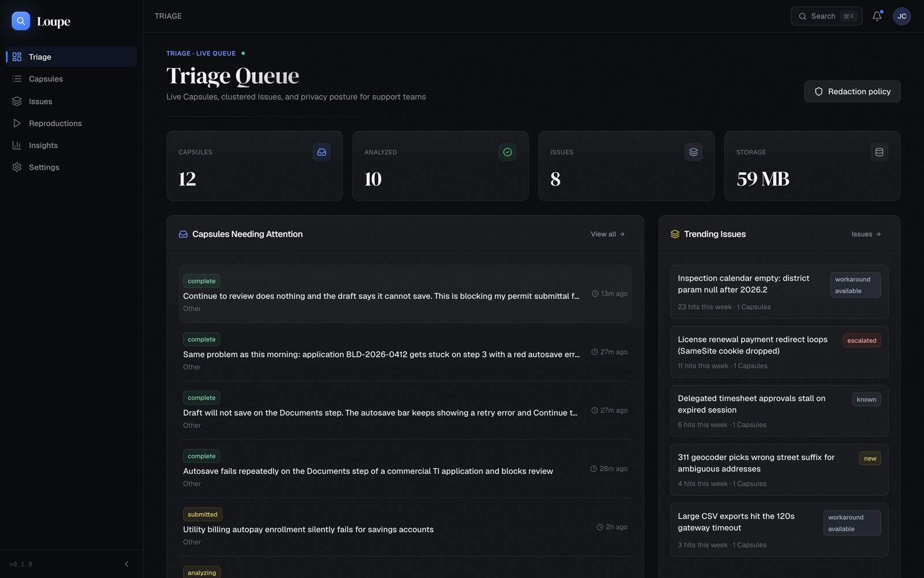This screenshot has width=924, height=578.
Task: Click the analyzing status badge
Action: [202, 572]
